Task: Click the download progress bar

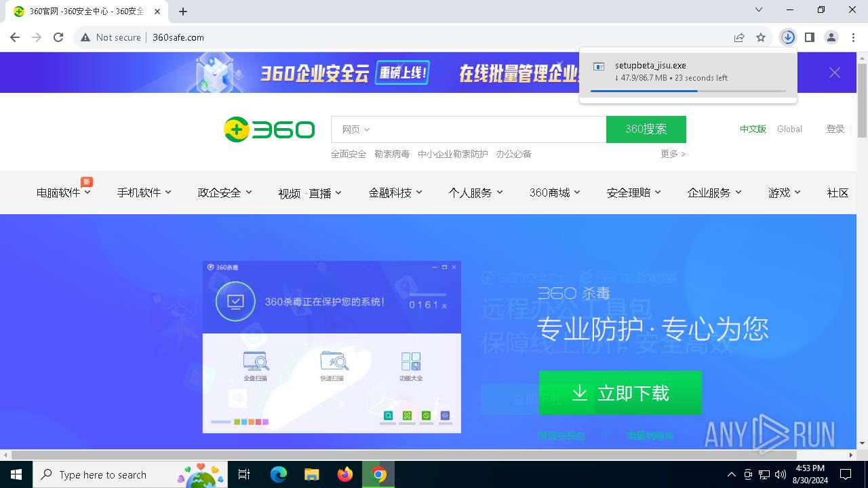Action: click(688, 91)
